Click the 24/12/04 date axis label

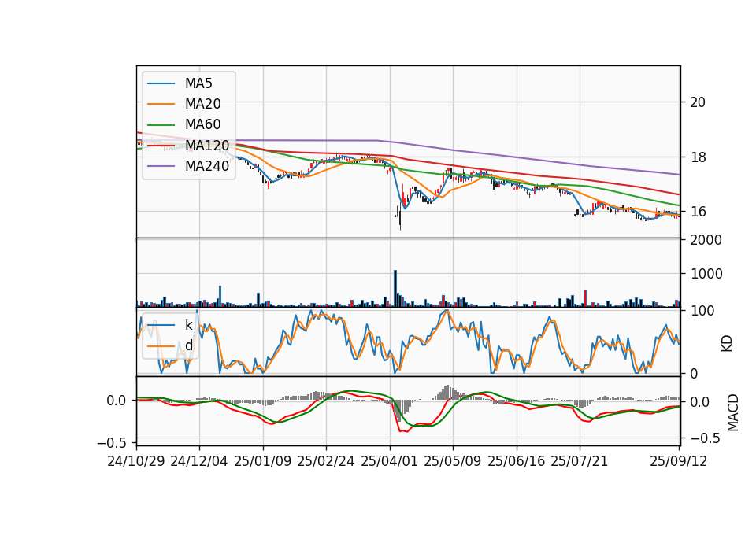tap(199, 461)
